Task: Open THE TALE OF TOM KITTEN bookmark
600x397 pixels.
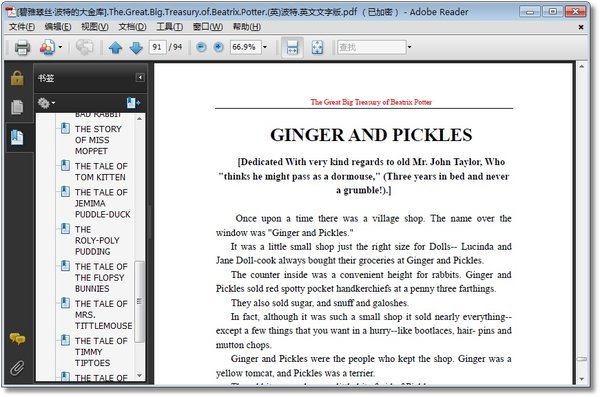Action: coord(101,172)
